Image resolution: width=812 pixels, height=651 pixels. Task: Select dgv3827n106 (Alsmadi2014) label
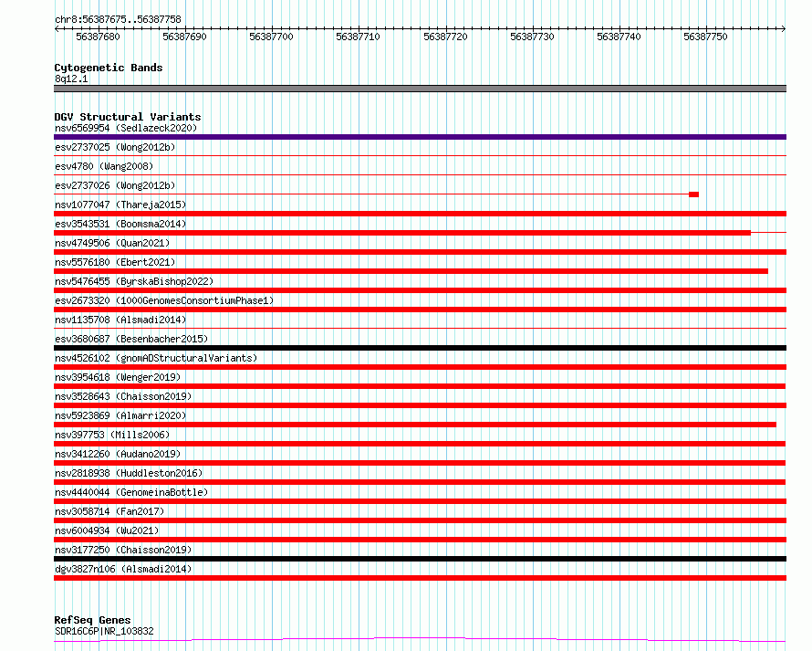(x=123, y=569)
